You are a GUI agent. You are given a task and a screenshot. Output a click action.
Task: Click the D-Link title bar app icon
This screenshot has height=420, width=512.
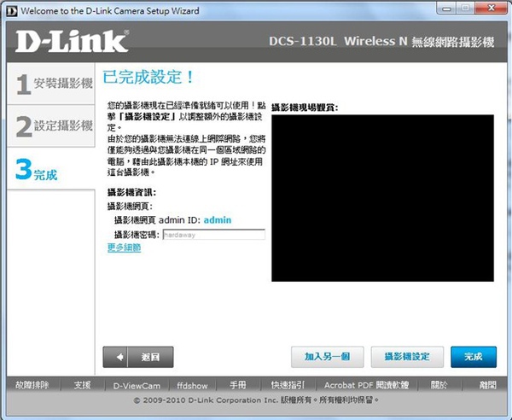[x=11, y=11]
